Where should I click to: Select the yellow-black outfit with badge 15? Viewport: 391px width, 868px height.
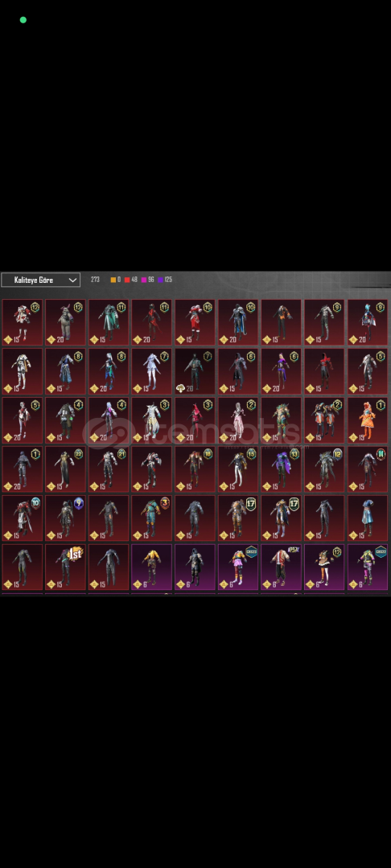click(238, 469)
